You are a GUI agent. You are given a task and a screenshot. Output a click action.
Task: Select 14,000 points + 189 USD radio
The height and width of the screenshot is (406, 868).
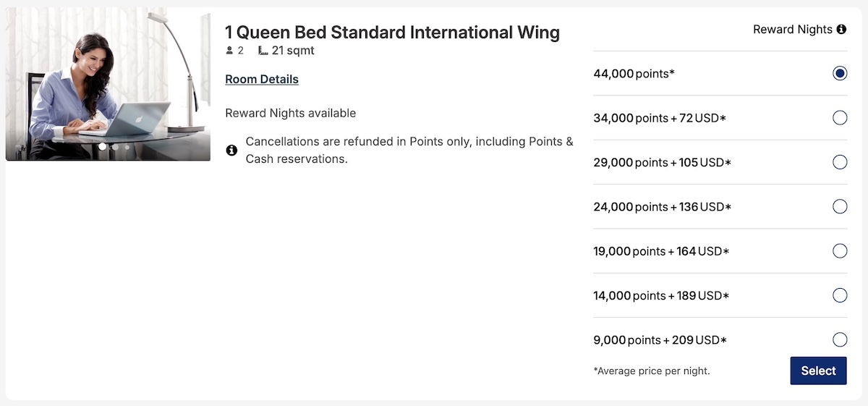pos(839,295)
